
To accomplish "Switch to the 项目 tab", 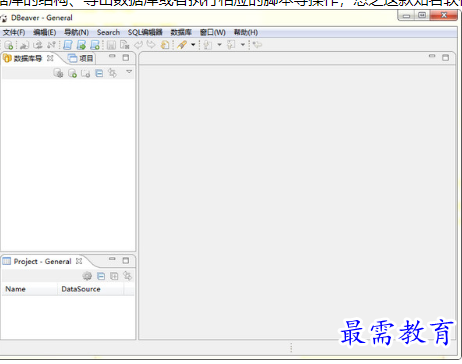I will tap(81, 58).
